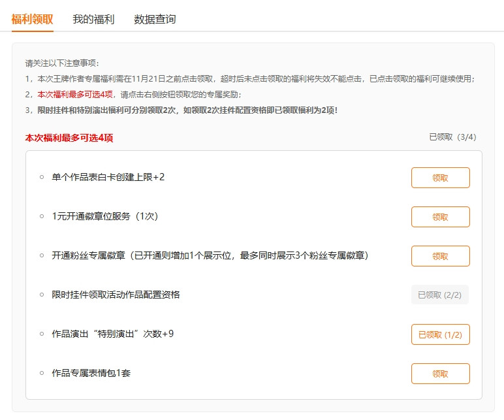Select the 福利领取 tab
Viewport: 504px width, 420px height.
point(32,20)
